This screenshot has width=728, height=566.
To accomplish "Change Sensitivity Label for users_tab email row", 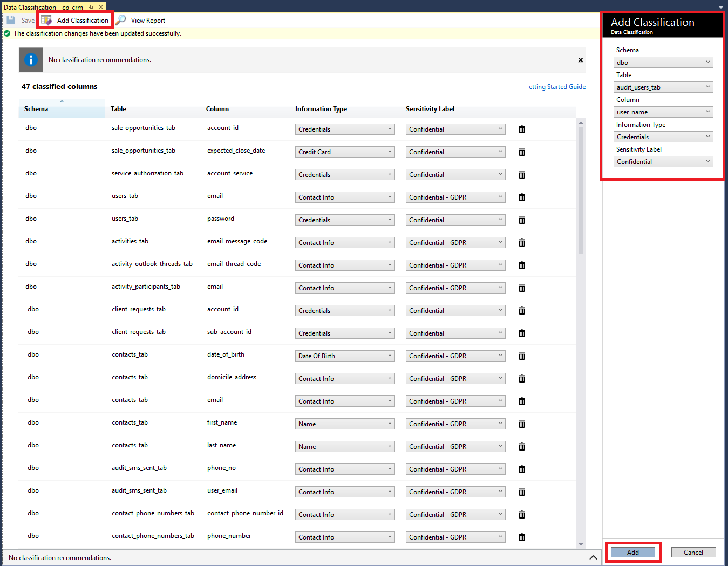I will tap(455, 197).
